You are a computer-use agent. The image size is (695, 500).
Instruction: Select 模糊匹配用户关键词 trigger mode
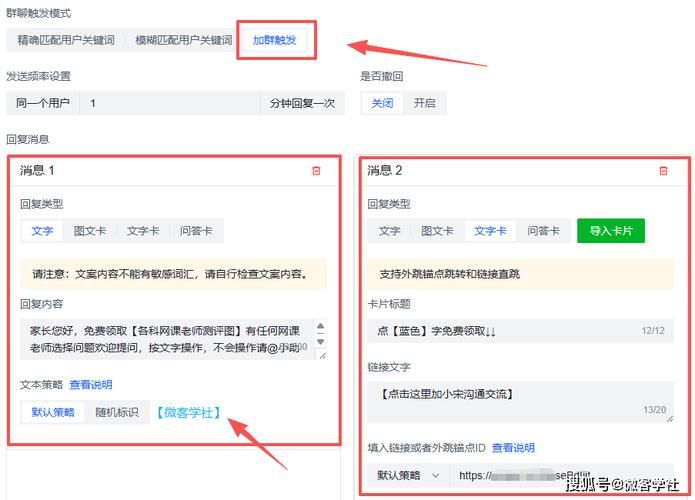tap(184, 40)
